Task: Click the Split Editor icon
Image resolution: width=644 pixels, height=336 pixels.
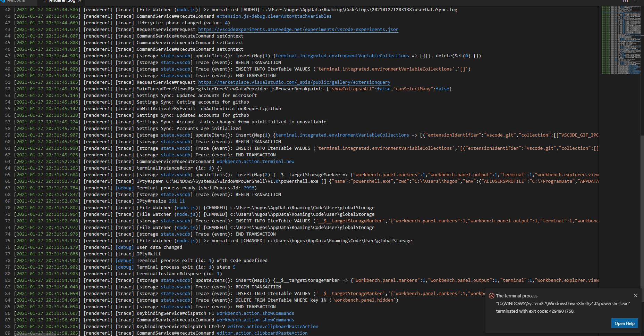Action: coord(625,1)
